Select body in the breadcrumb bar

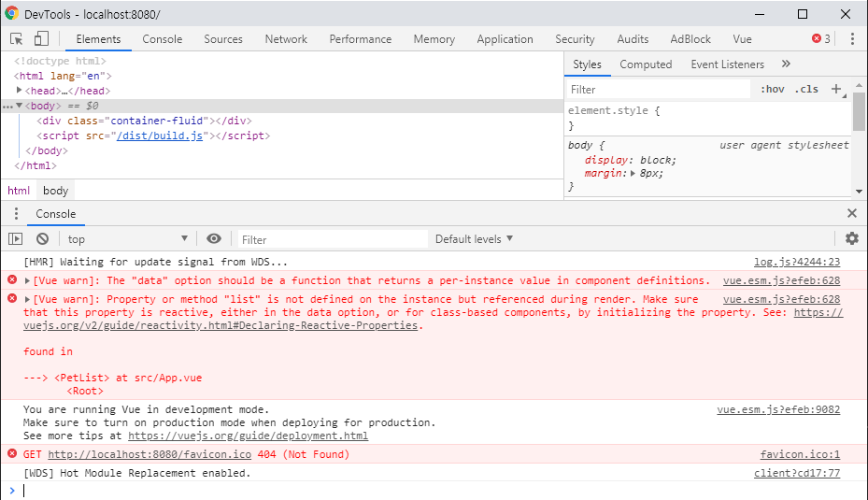(55, 191)
